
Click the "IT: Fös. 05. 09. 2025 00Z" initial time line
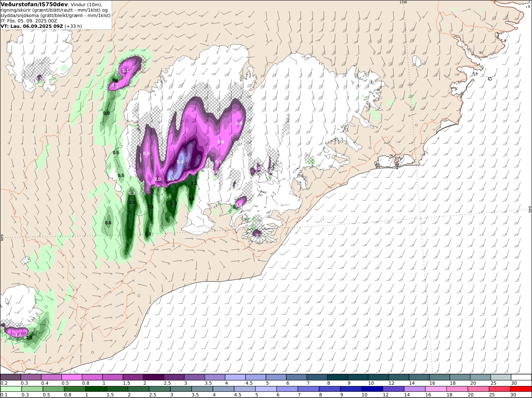[x=29, y=20]
